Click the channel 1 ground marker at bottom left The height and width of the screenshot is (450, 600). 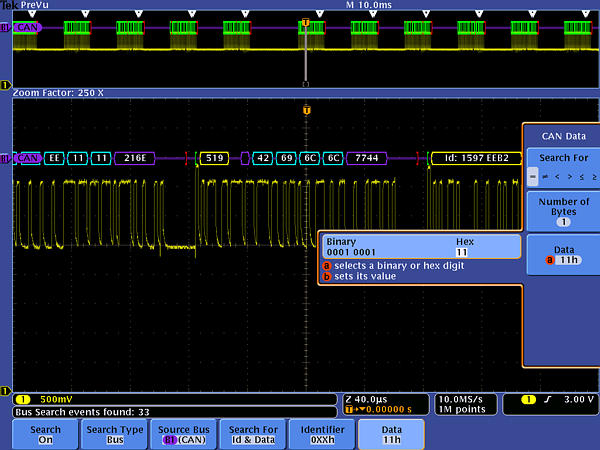tap(6, 390)
